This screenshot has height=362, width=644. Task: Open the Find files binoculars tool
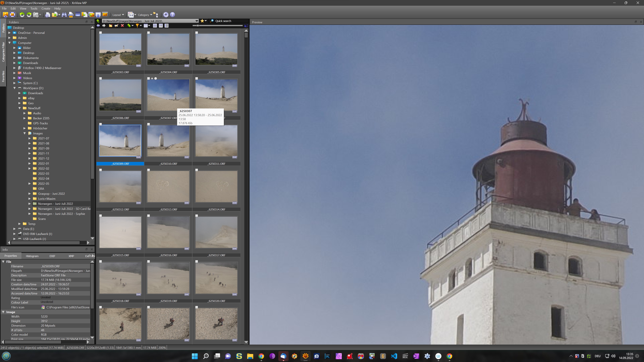[64, 15]
